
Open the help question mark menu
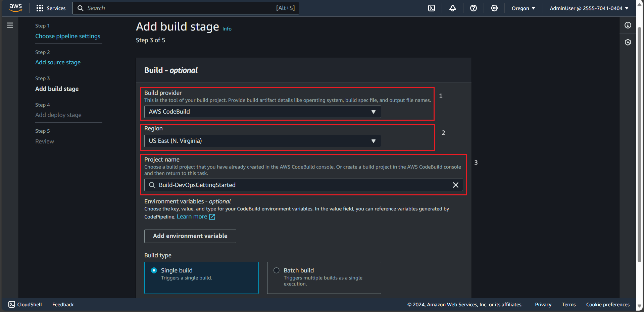[x=474, y=8]
